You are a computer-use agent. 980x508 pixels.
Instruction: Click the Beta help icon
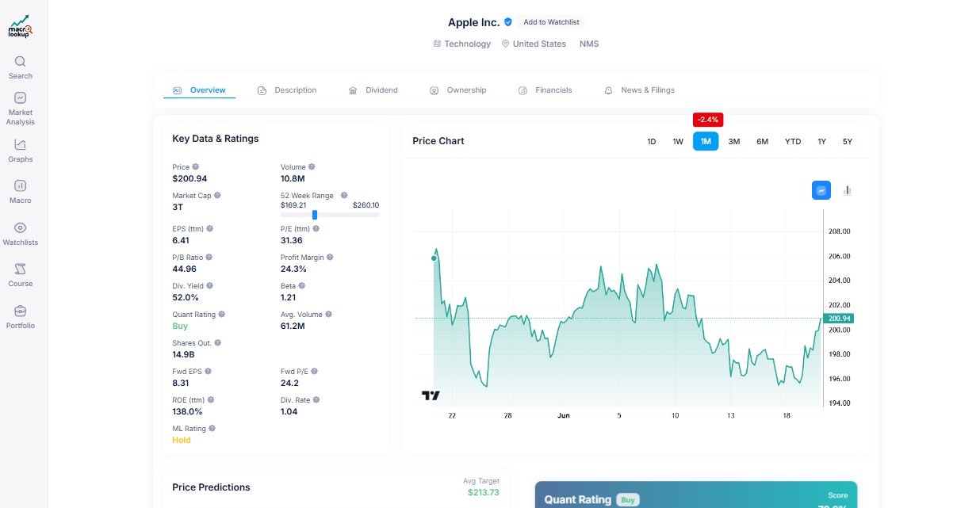pyautogui.click(x=301, y=286)
